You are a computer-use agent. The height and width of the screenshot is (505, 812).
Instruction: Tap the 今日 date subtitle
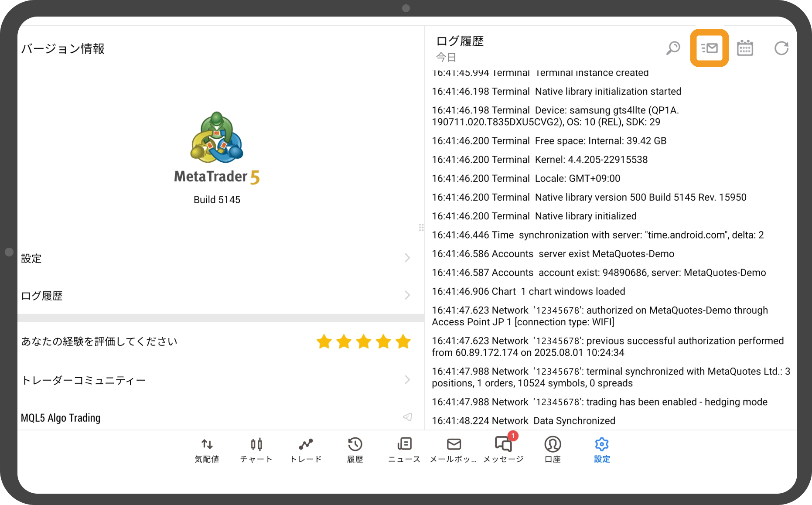click(x=446, y=57)
